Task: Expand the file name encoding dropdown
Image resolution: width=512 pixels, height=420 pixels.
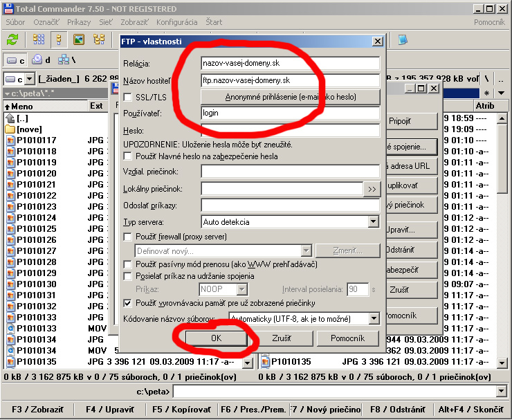Action: 374,318
